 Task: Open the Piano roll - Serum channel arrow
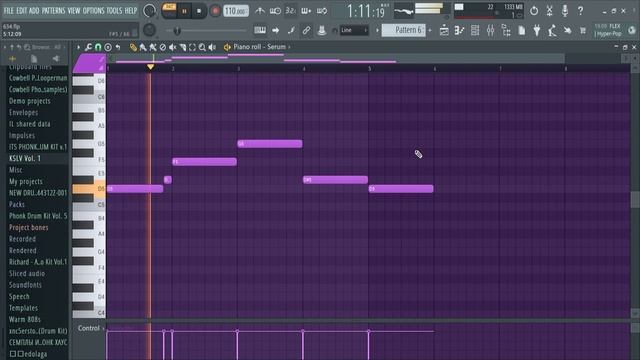coord(289,47)
